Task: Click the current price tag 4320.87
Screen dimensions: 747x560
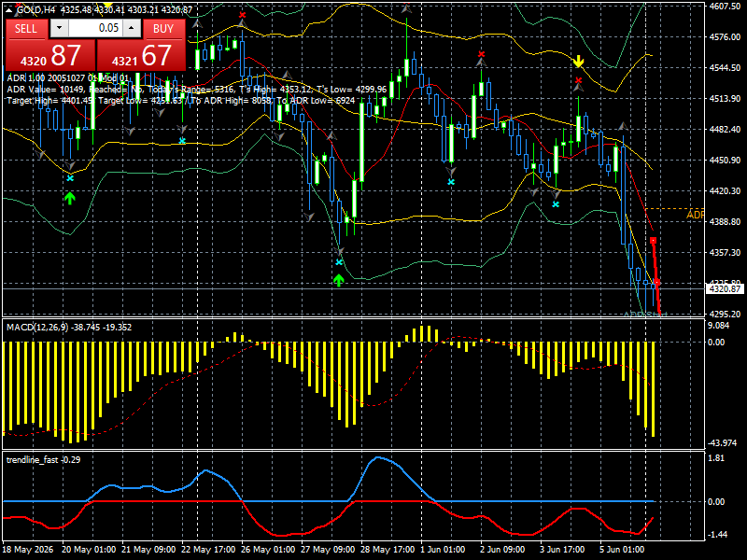Action: click(x=725, y=289)
